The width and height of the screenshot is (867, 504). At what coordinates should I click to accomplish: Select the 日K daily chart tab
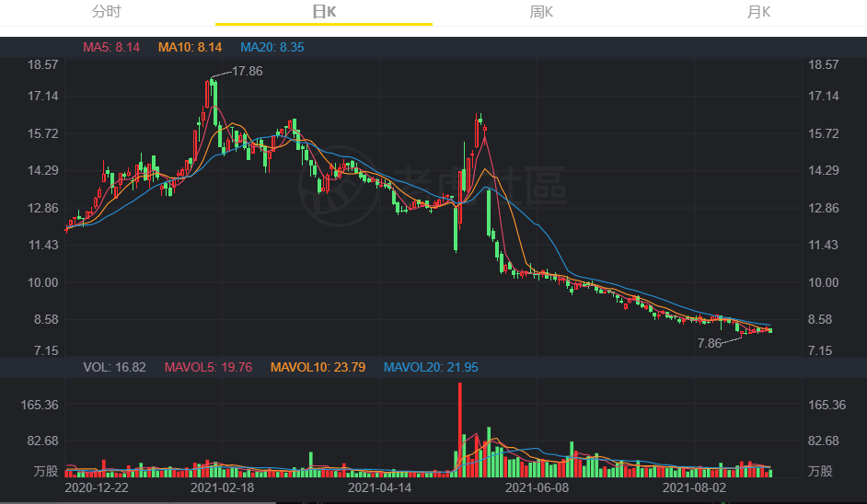[x=324, y=12]
